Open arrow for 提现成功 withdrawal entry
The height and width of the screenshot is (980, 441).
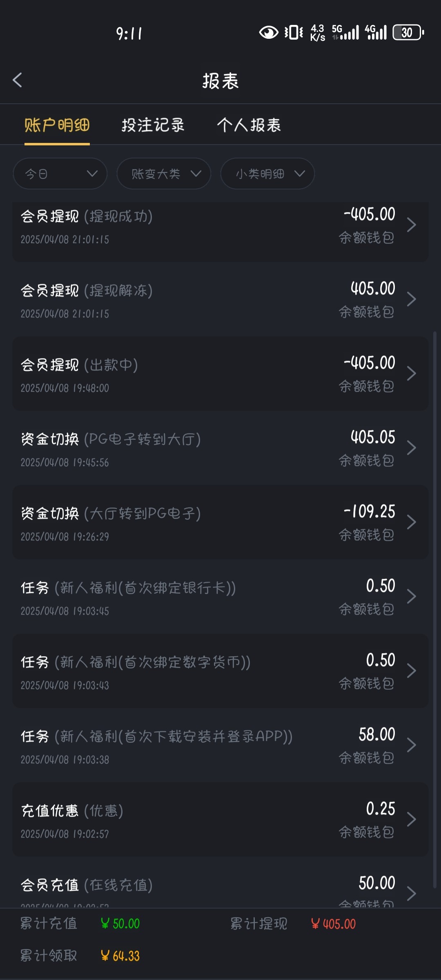tap(412, 225)
